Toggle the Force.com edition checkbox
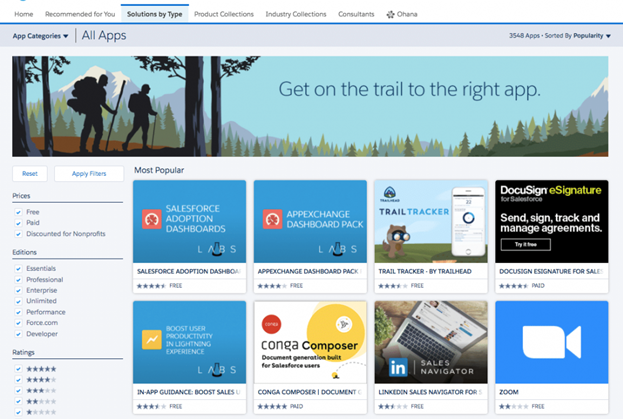Screen dimensions: 623x419 pos(18,323)
